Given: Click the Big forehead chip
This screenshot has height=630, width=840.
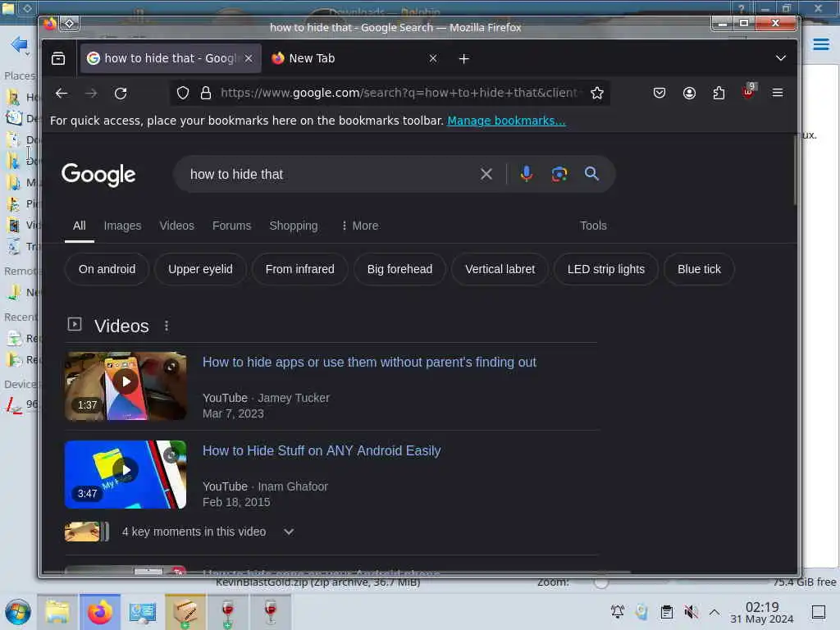Looking at the screenshot, I should pyautogui.click(x=399, y=269).
